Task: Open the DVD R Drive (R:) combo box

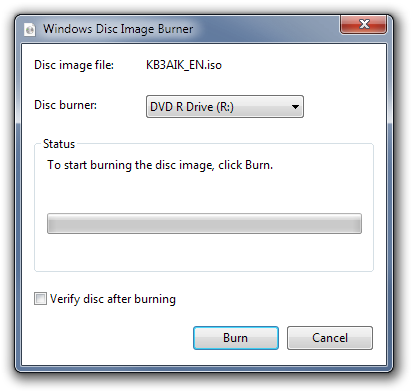Action: [x=225, y=107]
